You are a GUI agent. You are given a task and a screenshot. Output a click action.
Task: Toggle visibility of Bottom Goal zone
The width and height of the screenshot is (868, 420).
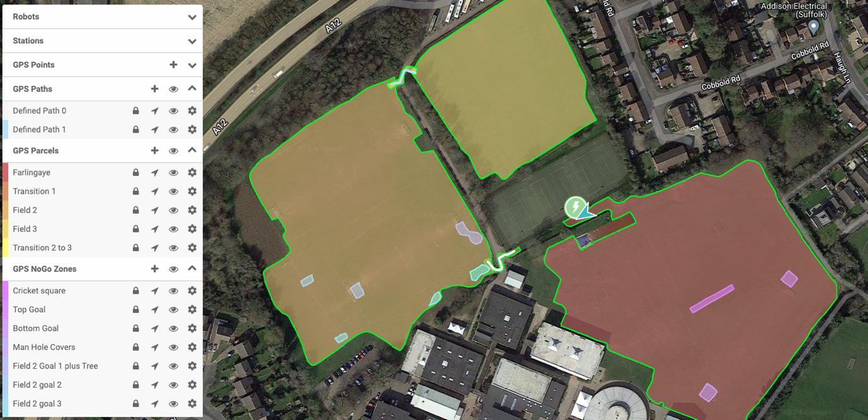click(x=173, y=329)
